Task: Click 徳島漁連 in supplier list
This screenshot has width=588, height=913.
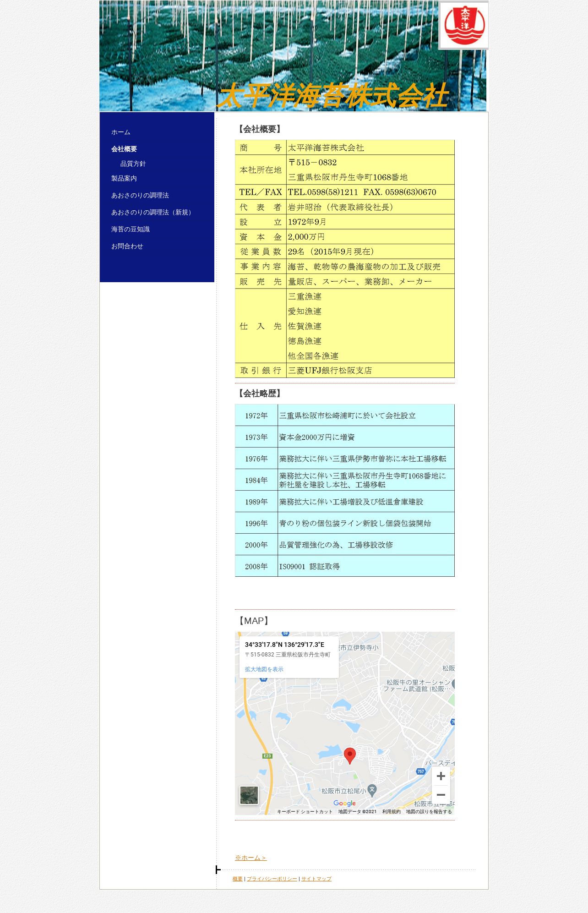Action: (x=305, y=341)
